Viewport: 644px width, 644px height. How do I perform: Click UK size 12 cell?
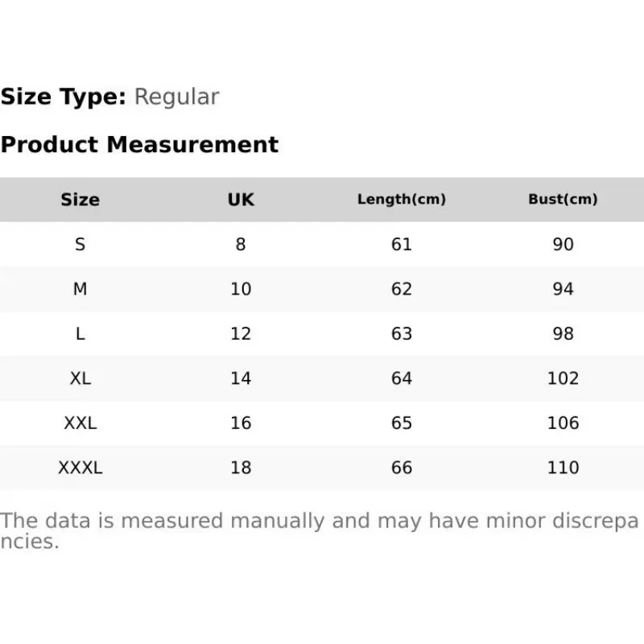(x=241, y=333)
